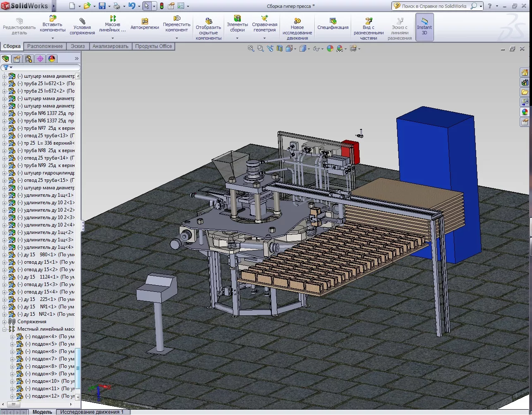532x415 pixels.
Task: Expand the Сопряжения mates folder
Action: tap(5, 322)
